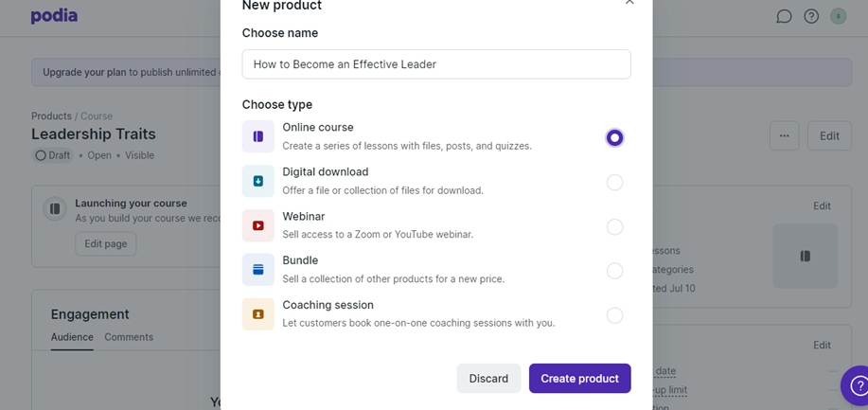Open the chat messages icon
868x410 pixels.
pos(784,17)
